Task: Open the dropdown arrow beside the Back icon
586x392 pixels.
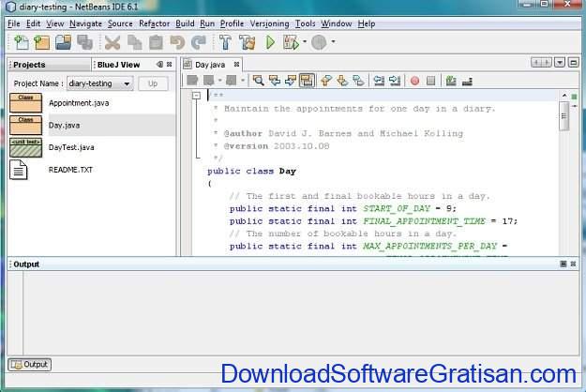Action: point(219,81)
